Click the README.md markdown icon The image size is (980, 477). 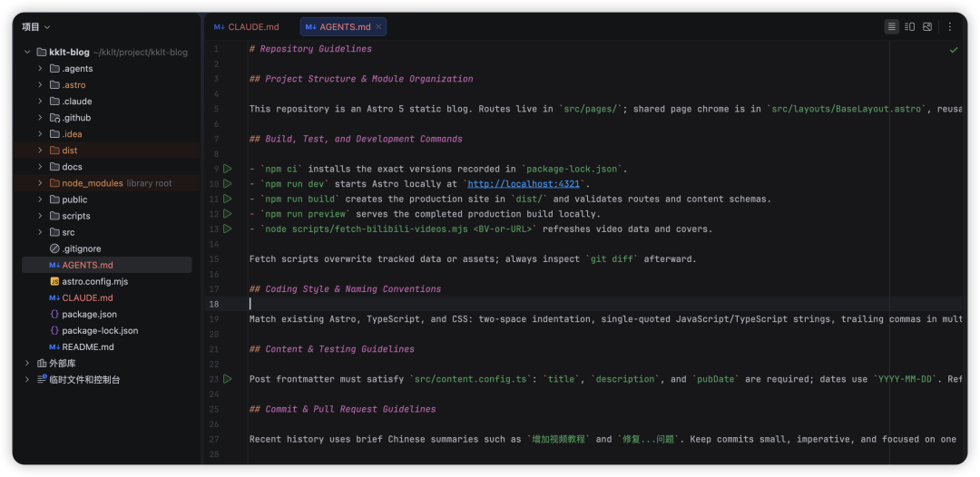[x=54, y=346]
